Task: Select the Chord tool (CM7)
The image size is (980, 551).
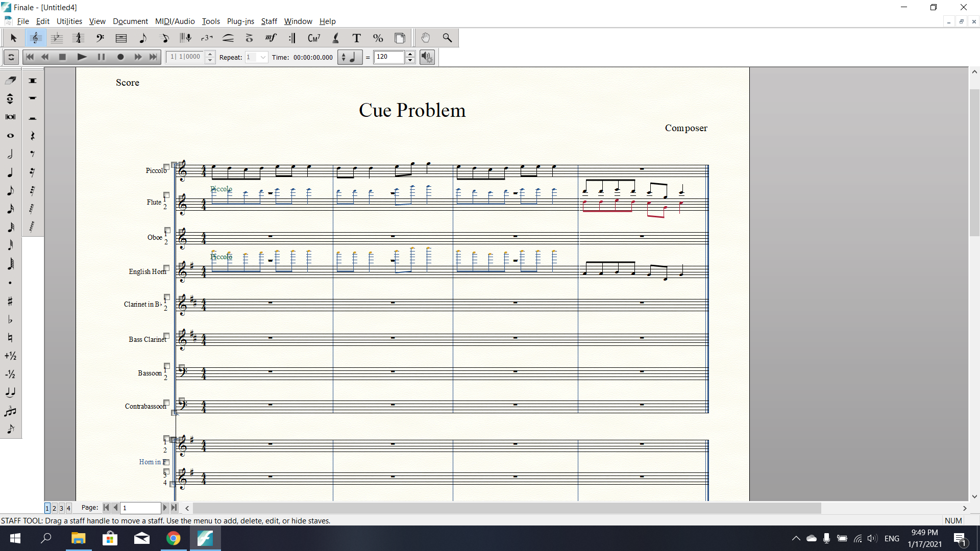Action: (313, 38)
